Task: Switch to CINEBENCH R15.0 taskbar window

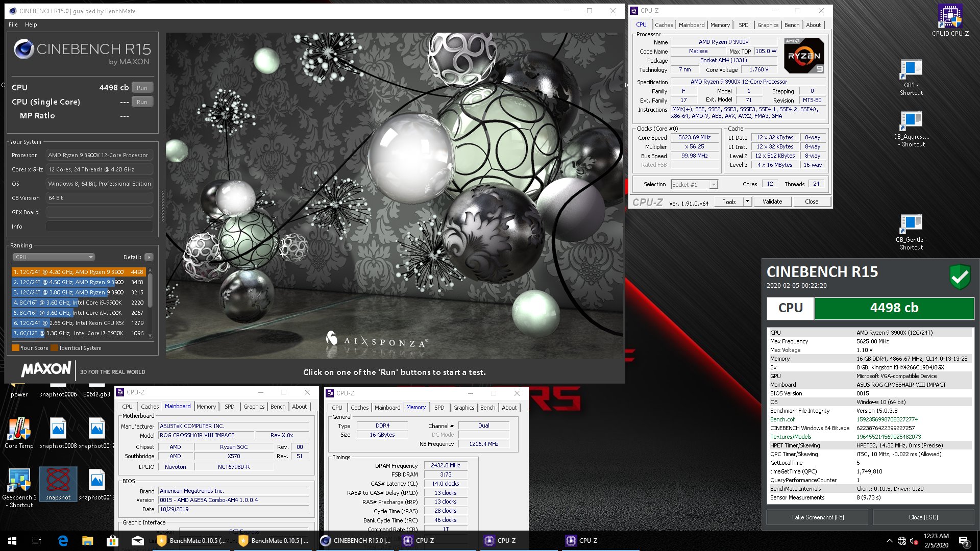Action: [x=356, y=541]
